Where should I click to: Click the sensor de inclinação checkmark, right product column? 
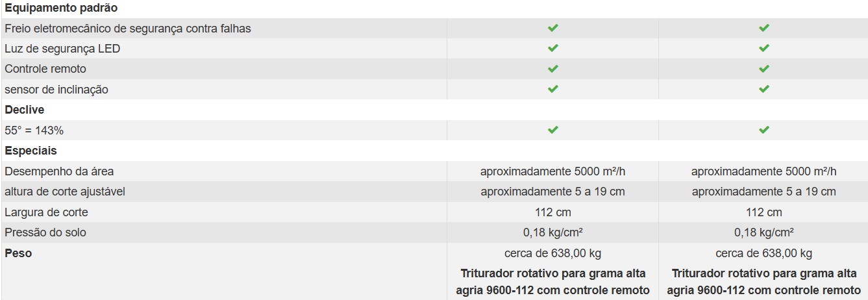pyautogui.click(x=764, y=89)
